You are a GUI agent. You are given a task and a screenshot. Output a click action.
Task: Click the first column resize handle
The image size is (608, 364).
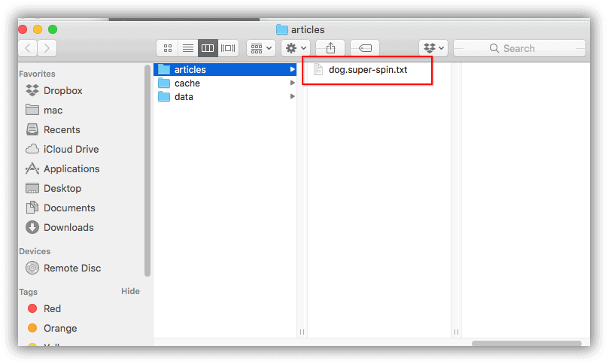(302, 332)
